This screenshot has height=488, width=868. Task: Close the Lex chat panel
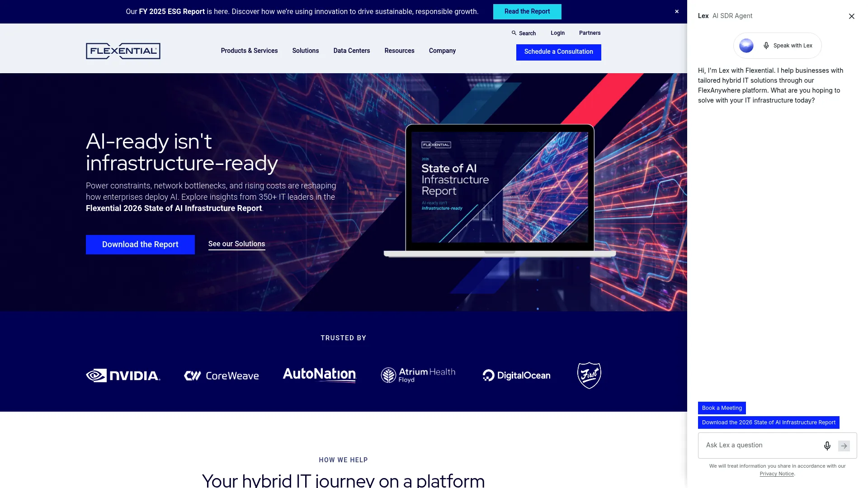pos(852,16)
